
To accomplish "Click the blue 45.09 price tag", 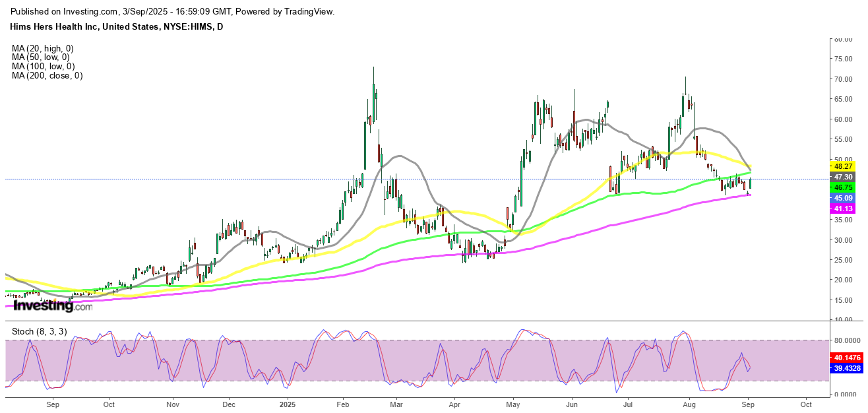I will pyautogui.click(x=844, y=198).
